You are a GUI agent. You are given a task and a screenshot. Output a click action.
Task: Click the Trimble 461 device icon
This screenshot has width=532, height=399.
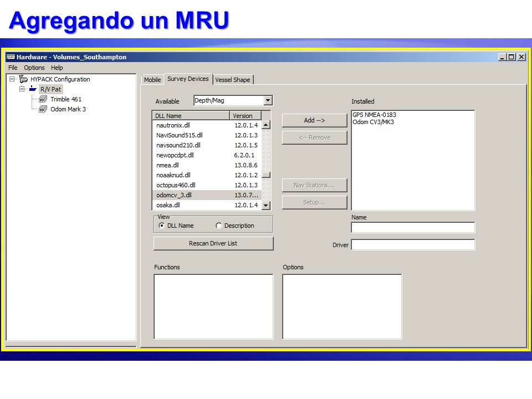43,99
